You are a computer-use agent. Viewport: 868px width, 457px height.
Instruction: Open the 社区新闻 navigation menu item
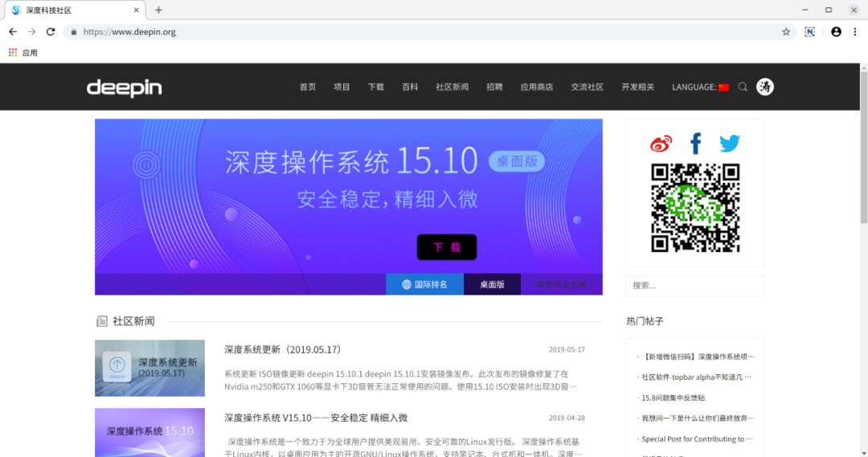(x=452, y=87)
